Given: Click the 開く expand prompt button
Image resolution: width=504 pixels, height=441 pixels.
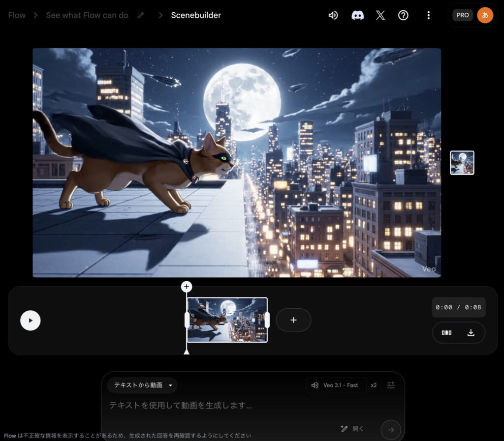Looking at the screenshot, I should point(352,429).
